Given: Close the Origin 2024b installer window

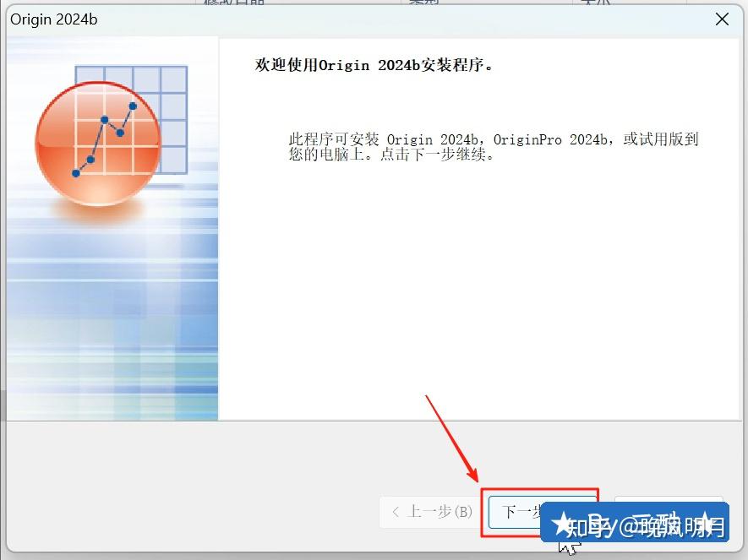Looking at the screenshot, I should [x=721, y=19].
